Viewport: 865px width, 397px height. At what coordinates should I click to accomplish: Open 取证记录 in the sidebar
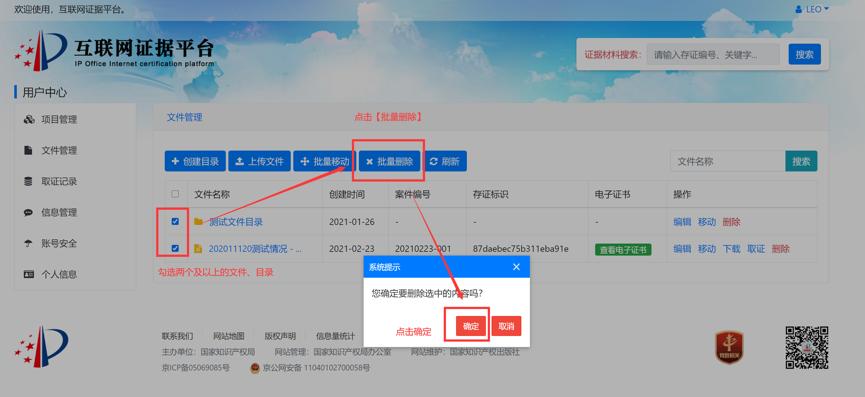(59, 181)
